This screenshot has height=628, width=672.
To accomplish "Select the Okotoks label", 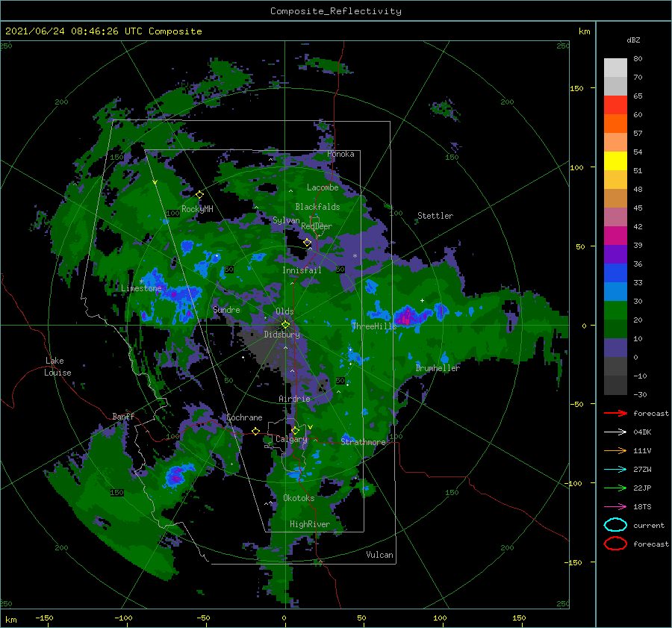I will pos(299,498).
